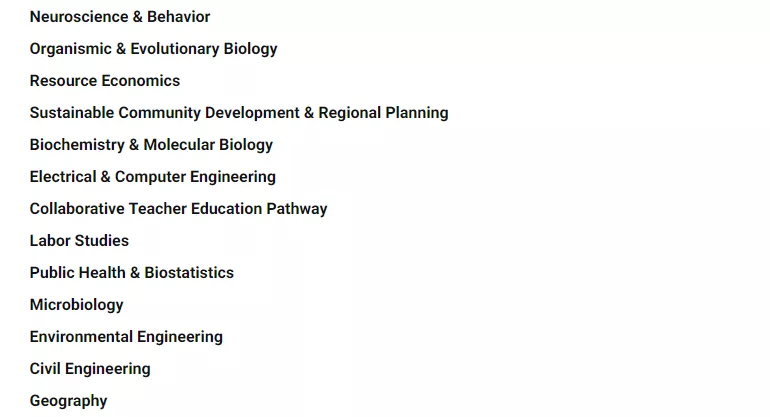Jump to Civil Engineering in the list
Screen dimensions: 770x417
coord(90,369)
